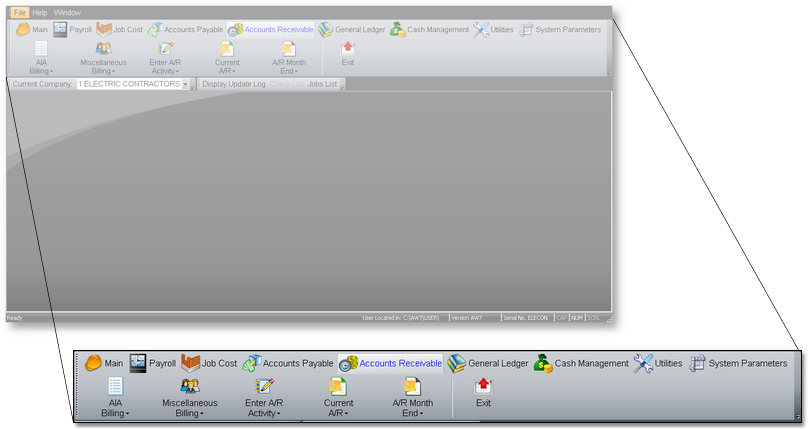The width and height of the screenshot is (808, 430).
Task: Open the Help menu
Action: click(40, 12)
